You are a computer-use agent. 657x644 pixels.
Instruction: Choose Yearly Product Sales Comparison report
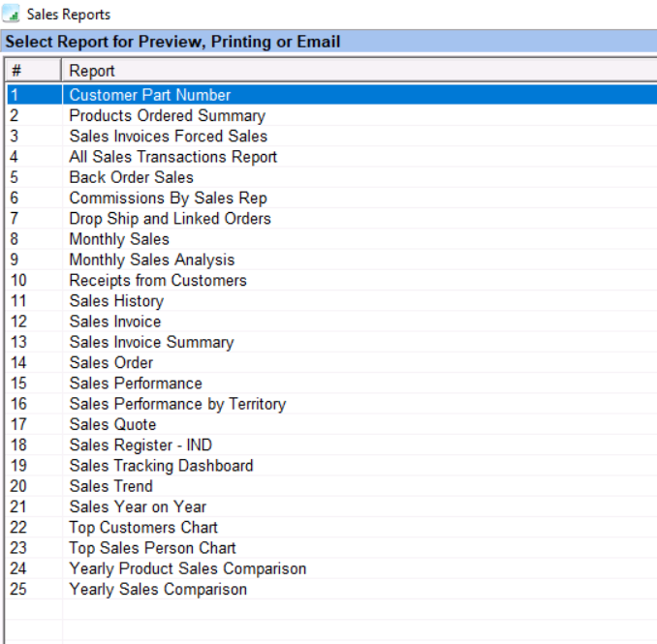coord(187,568)
